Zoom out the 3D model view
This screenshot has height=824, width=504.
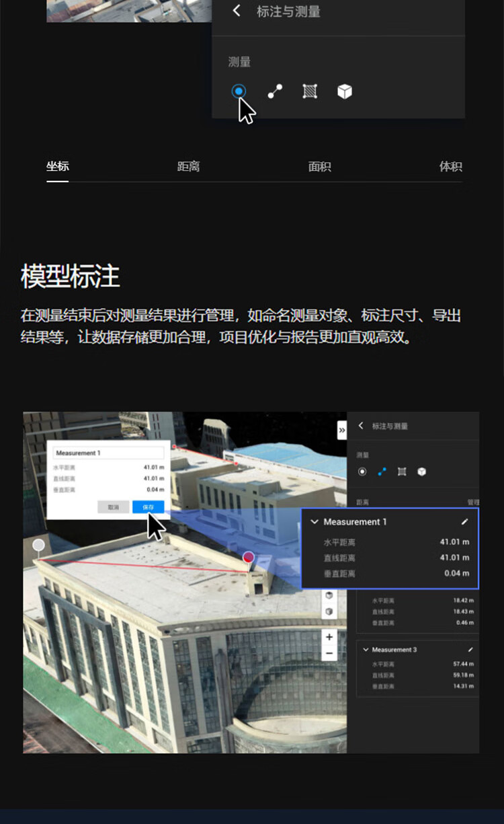[329, 652]
